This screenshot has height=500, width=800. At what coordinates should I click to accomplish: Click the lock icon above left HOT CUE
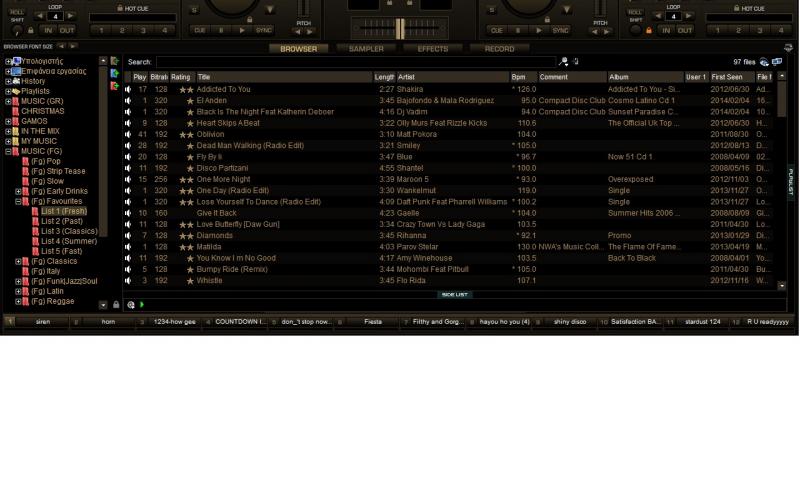pyautogui.click(x=120, y=8)
